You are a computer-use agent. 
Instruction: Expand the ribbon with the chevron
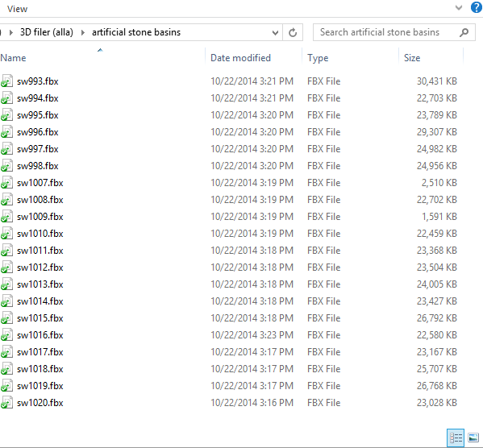pos(458,8)
